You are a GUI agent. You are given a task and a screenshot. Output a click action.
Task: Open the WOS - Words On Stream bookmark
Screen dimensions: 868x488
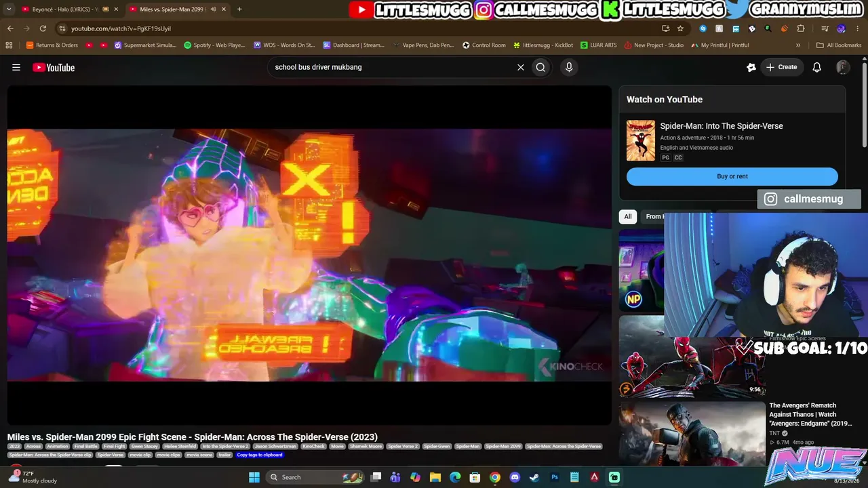[284, 45]
